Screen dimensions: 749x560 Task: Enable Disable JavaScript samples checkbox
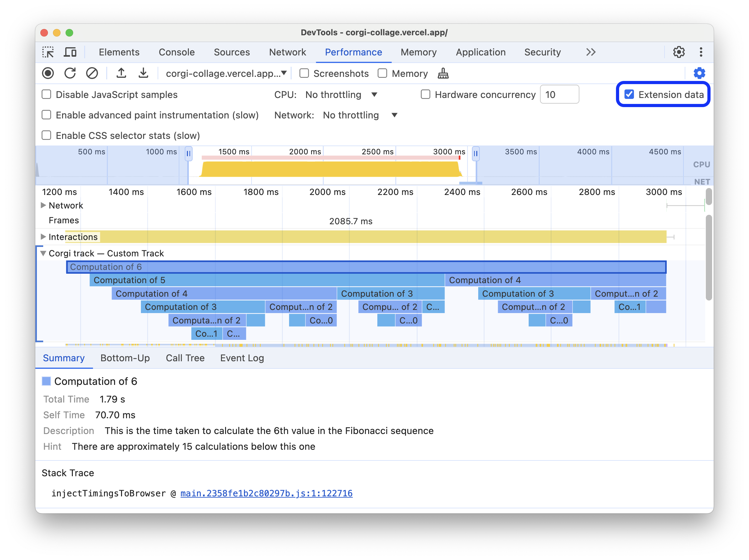tap(47, 94)
